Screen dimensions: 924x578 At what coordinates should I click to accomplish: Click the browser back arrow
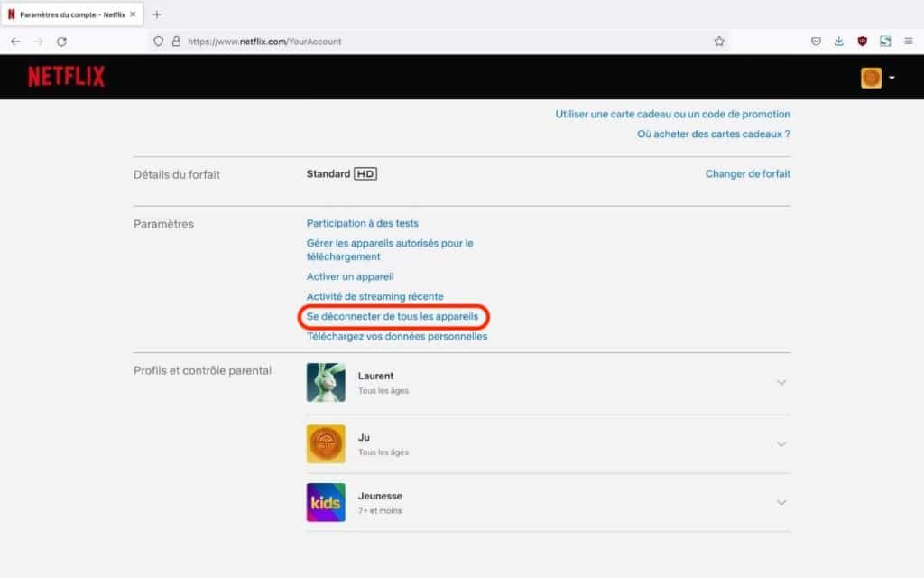15,42
